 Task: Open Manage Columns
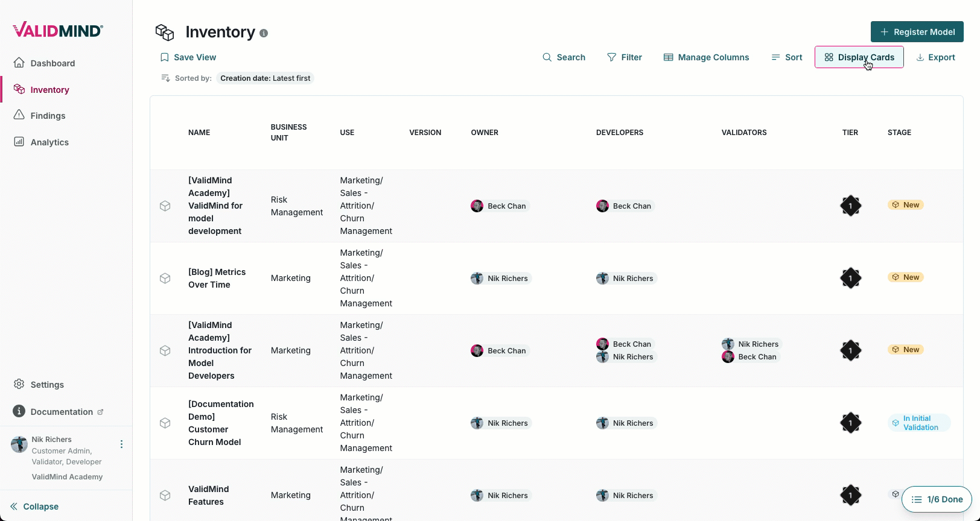pos(707,57)
